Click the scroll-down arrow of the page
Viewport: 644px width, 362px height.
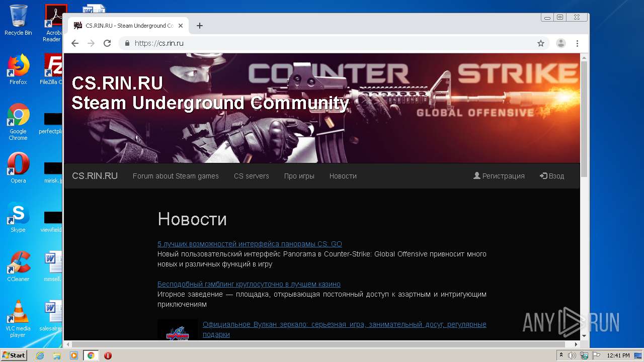[584, 335]
